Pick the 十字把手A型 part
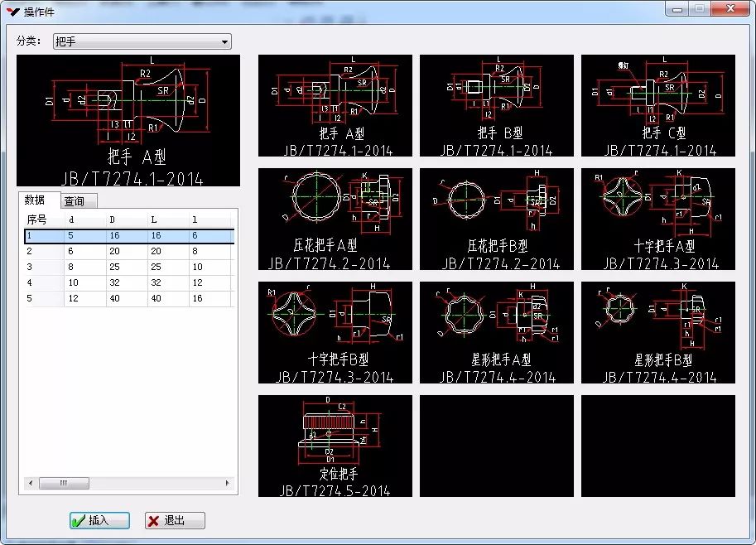The image size is (756, 545). 657,219
